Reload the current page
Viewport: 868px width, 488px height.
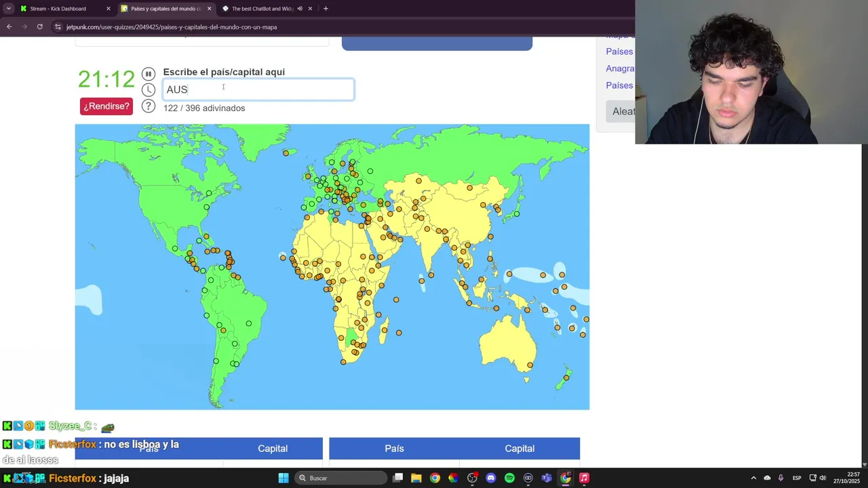[x=40, y=27]
